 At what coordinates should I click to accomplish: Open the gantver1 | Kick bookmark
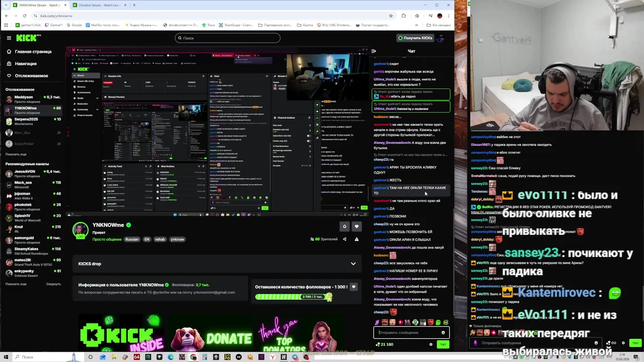coord(28,25)
